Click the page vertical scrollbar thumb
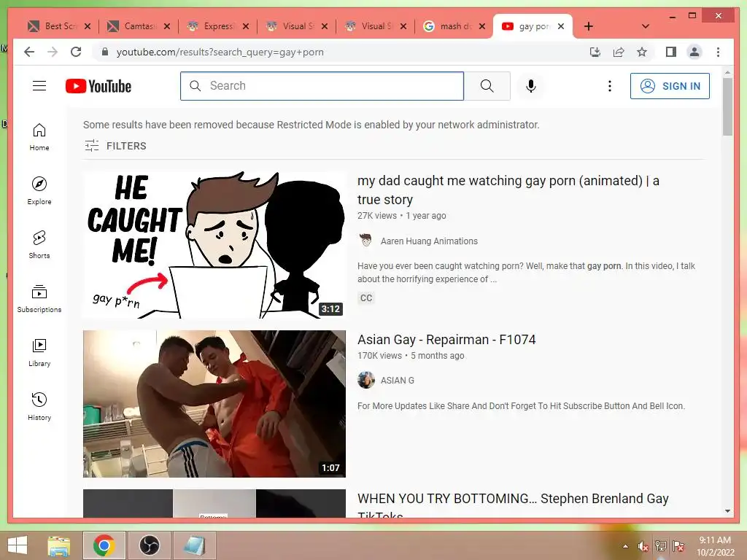Viewport: 747px width, 560px height. pyautogui.click(x=727, y=106)
